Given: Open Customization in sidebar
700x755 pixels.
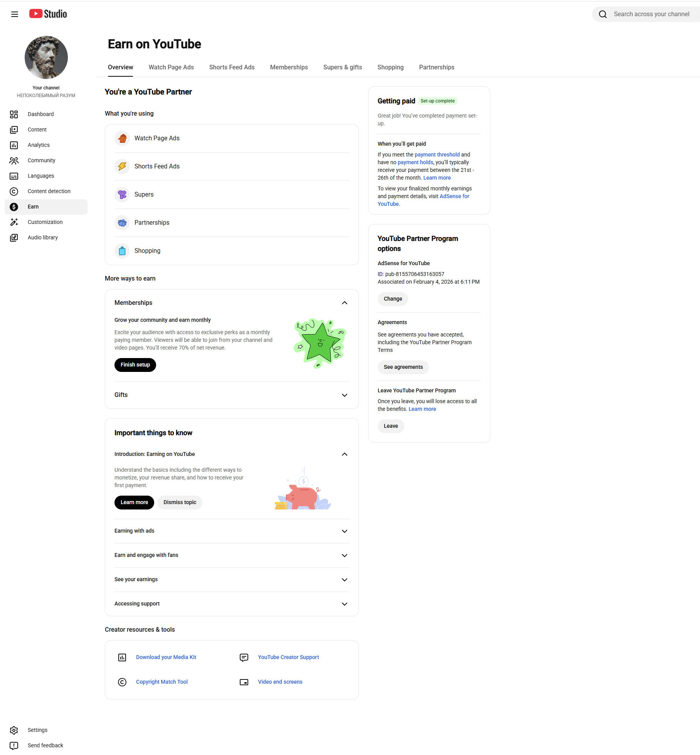Looking at the screenshot, I should tap(46, 222).
